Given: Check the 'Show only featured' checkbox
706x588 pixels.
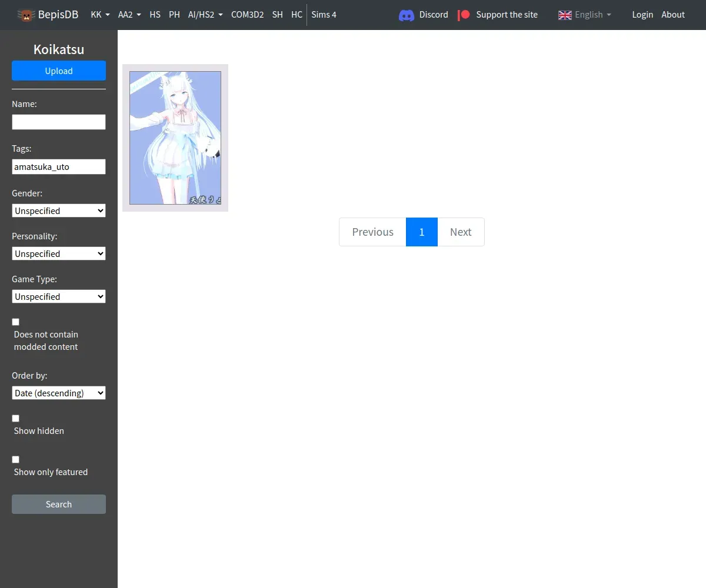Looking at the screenshot, I should (x=16, y=459).
